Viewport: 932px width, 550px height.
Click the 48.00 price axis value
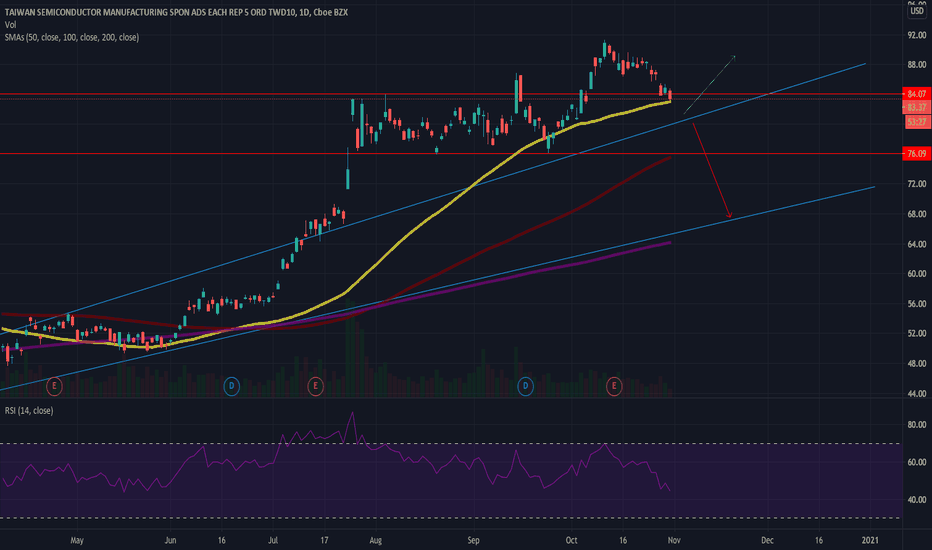coord(917,363)
